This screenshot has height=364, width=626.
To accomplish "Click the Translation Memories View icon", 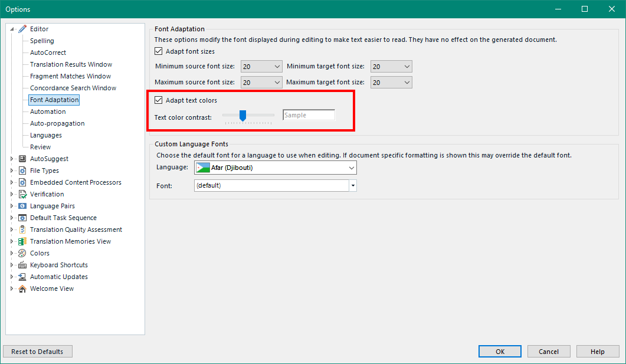I will (x=22, y=241).
